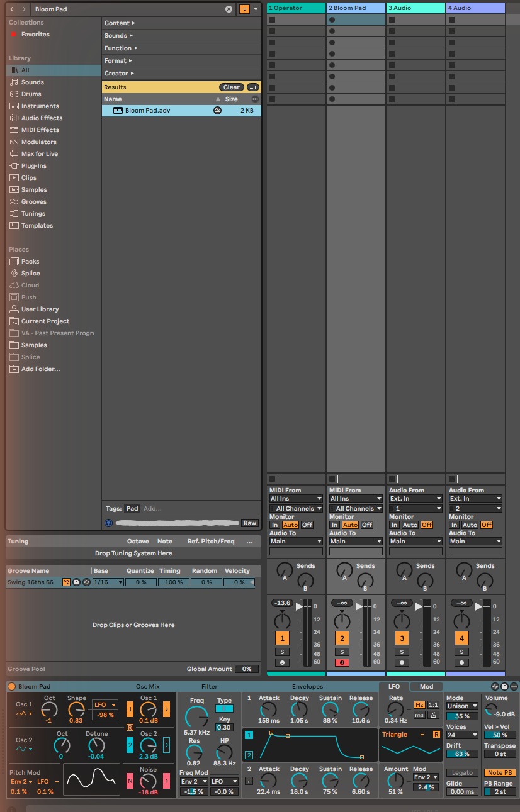Viewport: 520px width, 812px height.
Task: Click the Raw preview button
Action: [x=250, y=523]
